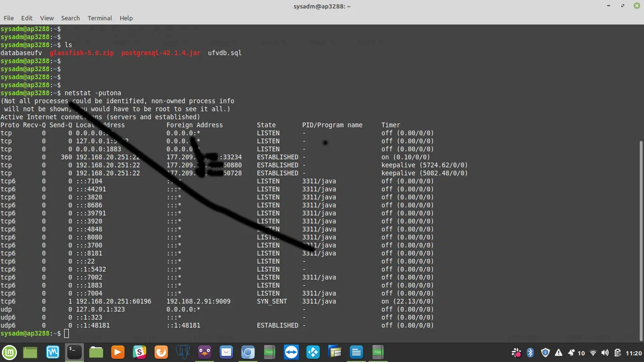Open the Wi-Fi network tray menu
The image size is (644, 362).
pos(593,353)
